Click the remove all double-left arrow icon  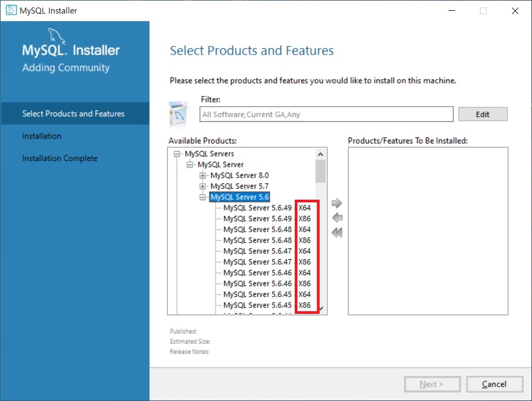click(337, 233)
